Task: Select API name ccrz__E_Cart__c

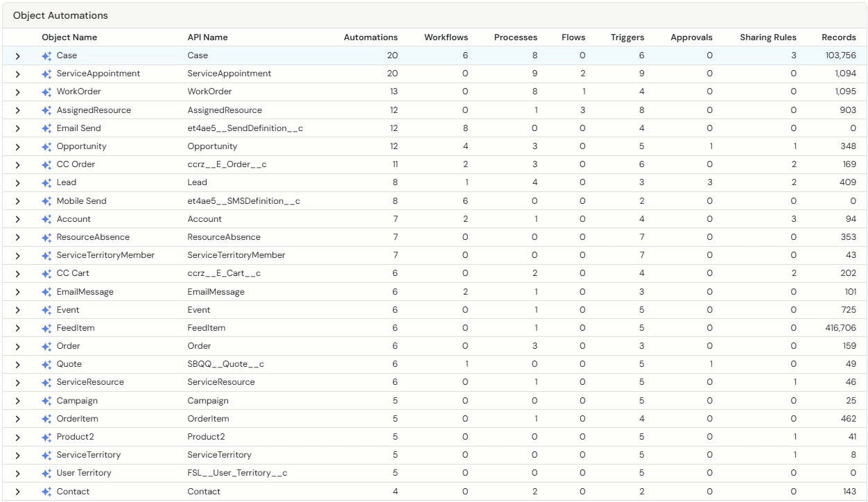Action: pyautogui.click(x=224, y=273)
